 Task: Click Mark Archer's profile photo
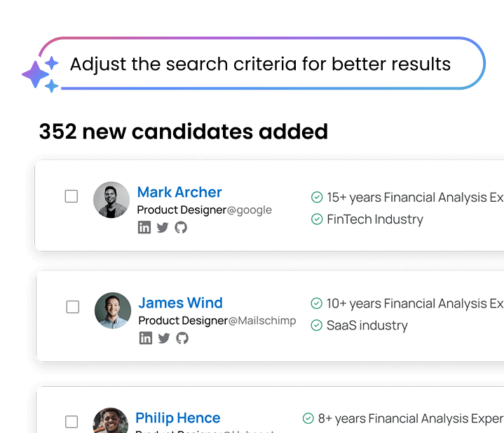pos(111,200)
